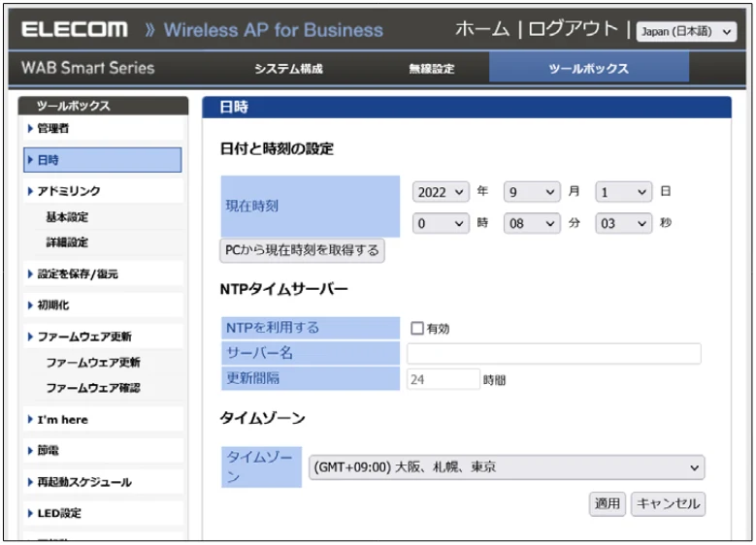The image size is (756, 545).
Task: Open the ファームウェア更新 sub-item under parent
Action: [93, 363]
